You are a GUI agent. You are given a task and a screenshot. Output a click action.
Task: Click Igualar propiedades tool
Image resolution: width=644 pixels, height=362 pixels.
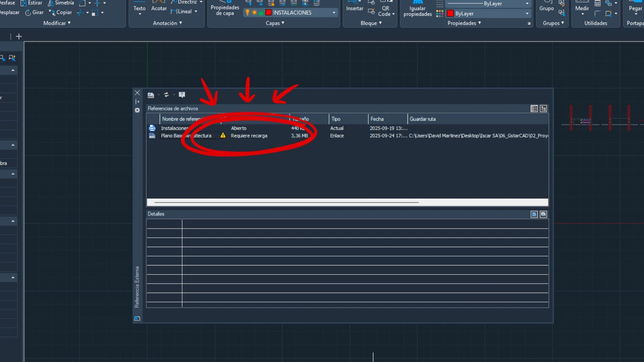[x=418, y=8]
